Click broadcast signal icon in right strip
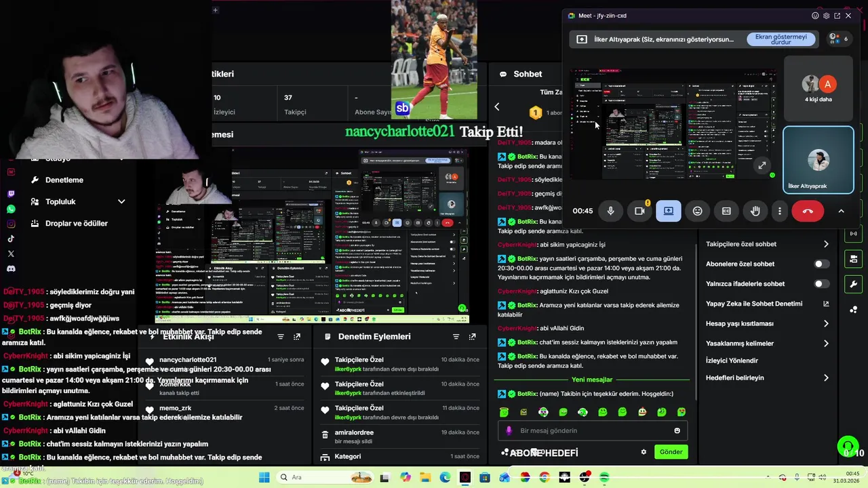This screenshot has width=868, height=488. [x=853, y=234]
